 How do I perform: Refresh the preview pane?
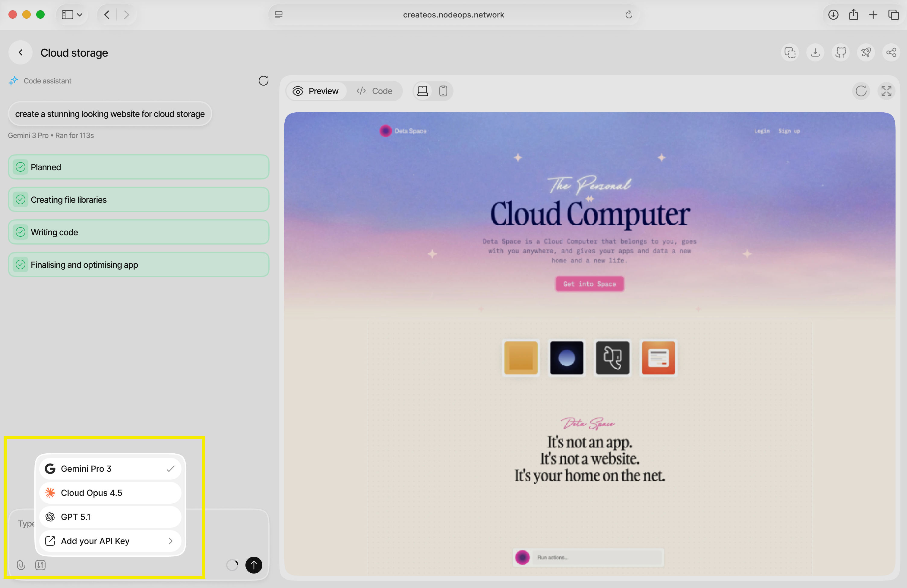861,91
